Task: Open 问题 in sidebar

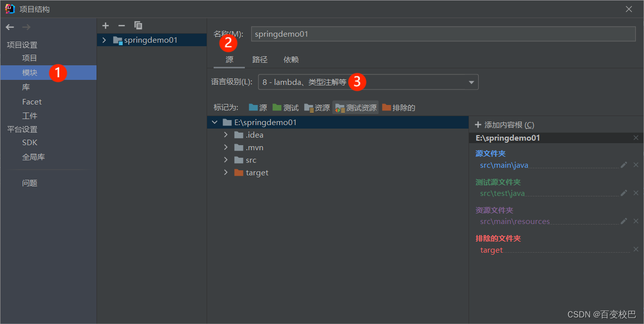Action: pyautogui.click(x=30, y=183)
